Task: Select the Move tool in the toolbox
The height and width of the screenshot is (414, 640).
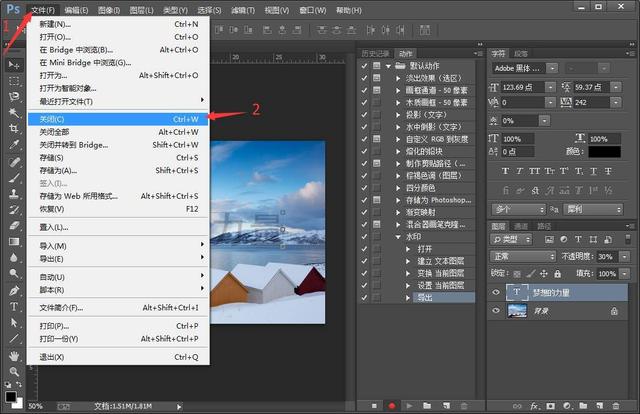Action: [x=14, y=65]
